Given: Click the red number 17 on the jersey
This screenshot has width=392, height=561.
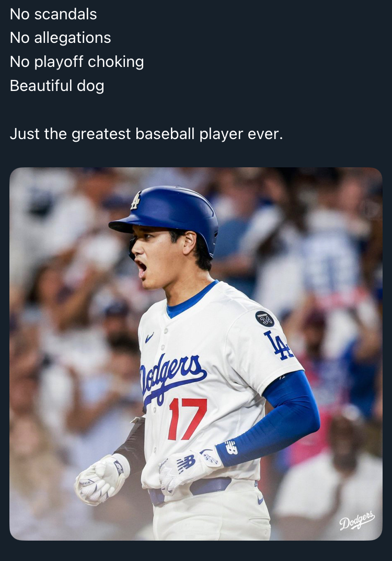Looking at the screenshot, I should click(x=187, y=418).
